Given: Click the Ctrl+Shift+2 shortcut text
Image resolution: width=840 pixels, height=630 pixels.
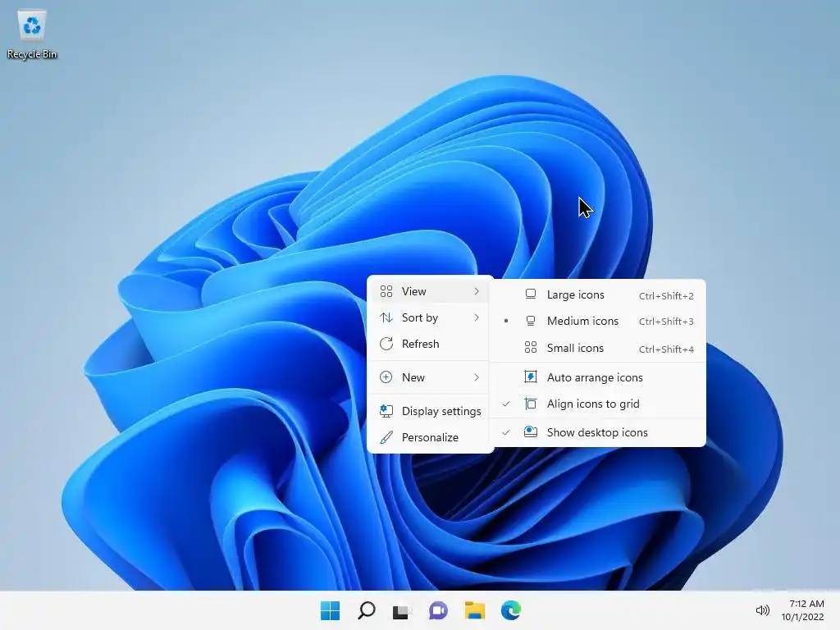Looking at the screenshot, I should pos(666,295).
